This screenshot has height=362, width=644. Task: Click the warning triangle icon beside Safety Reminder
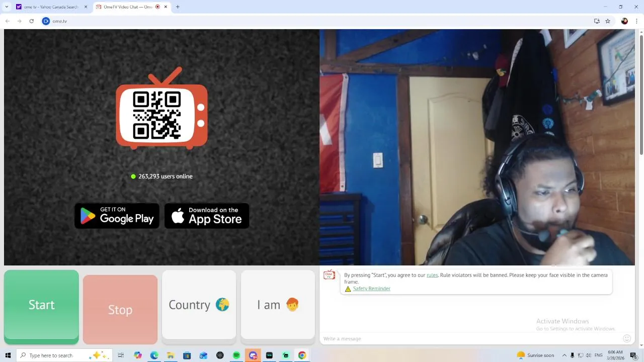coord(348,289)
